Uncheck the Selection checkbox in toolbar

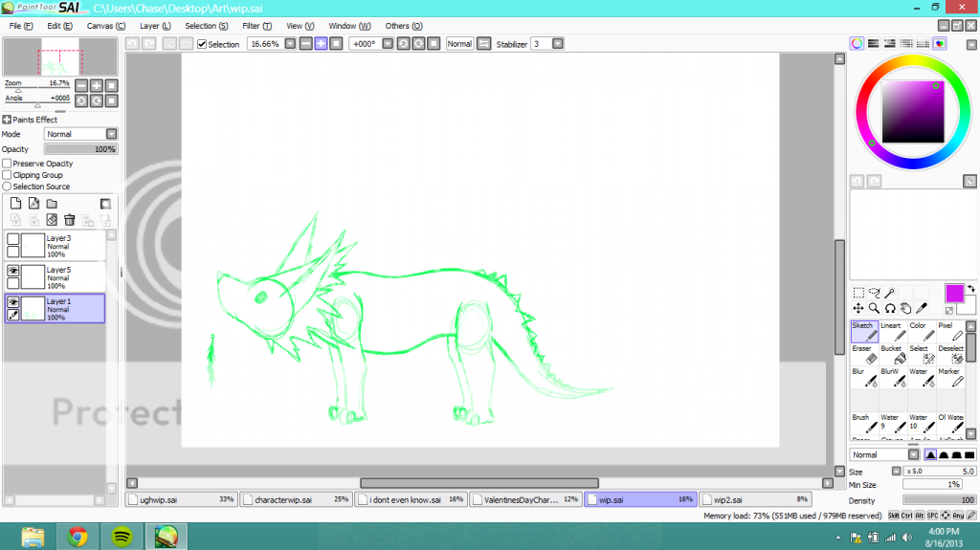[202, 44]
